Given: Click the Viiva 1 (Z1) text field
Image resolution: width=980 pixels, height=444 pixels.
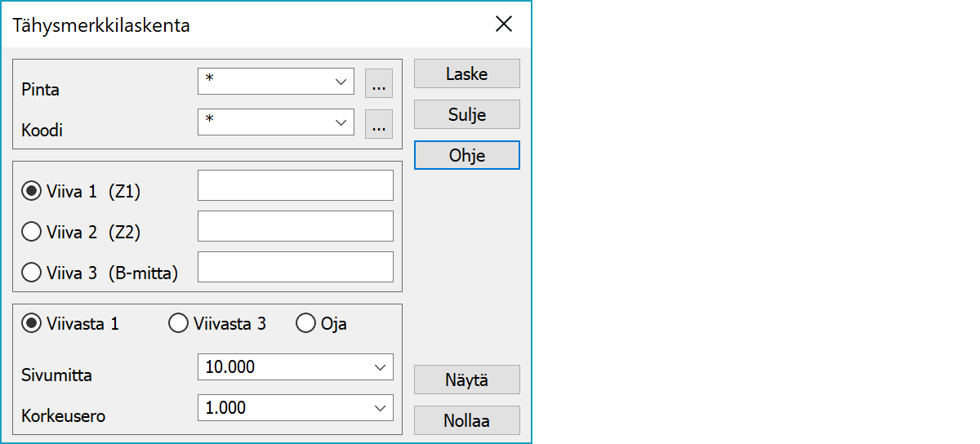Looking at the screenshot, I should click(x=295, y=185).
